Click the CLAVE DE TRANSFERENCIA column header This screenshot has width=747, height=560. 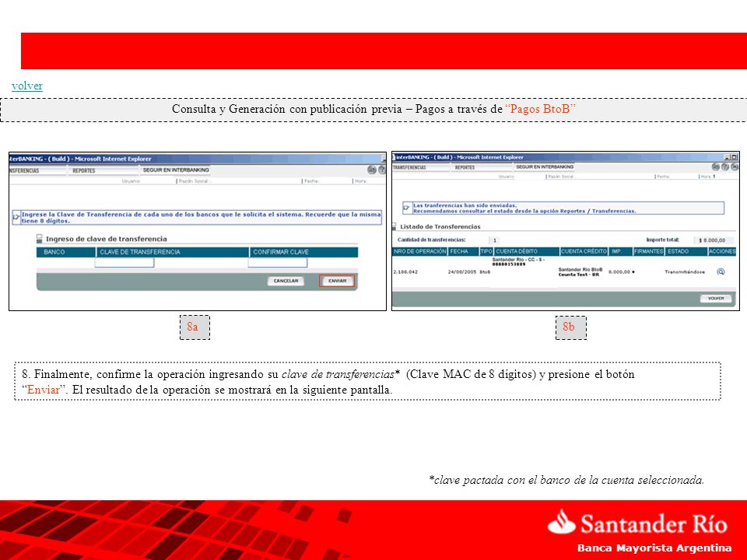[173, 252]
